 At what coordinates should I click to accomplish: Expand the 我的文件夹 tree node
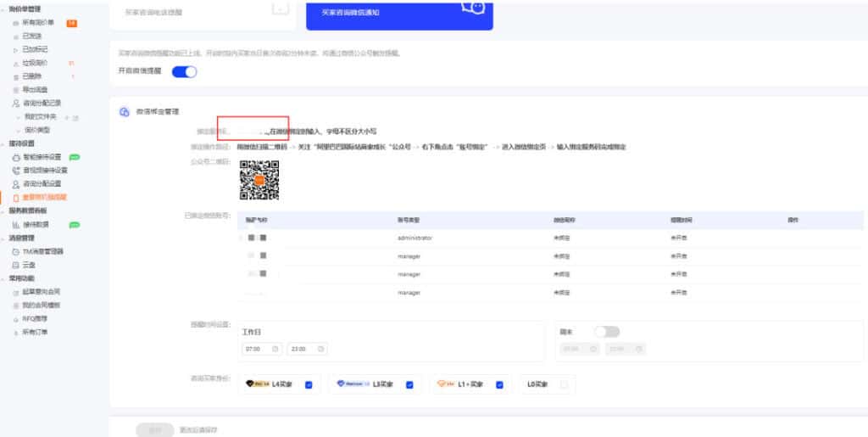tap(19, 117)
